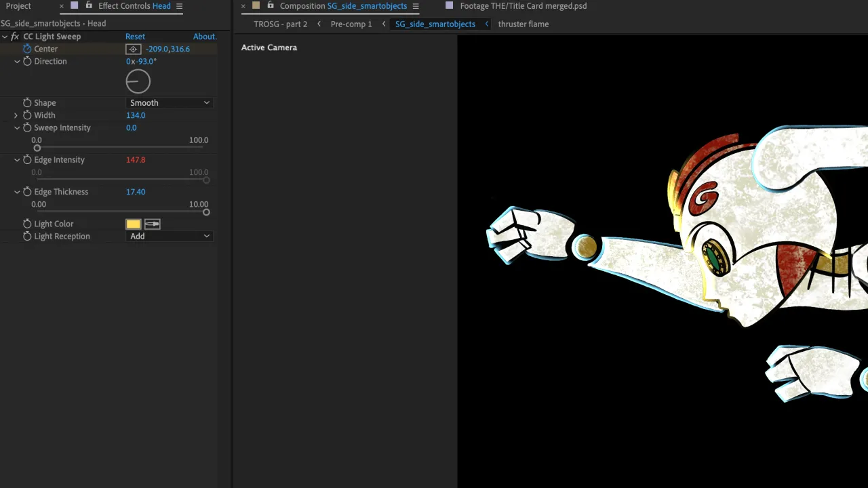This screenshot has height=488, width=868.
Task: Open the Composition panel menu icon
Action: 416,6
